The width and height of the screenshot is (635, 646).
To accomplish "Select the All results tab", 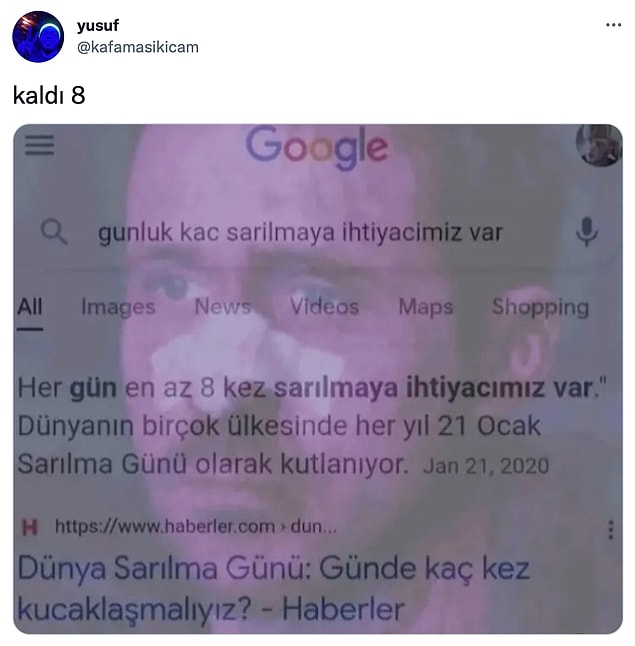I will click(30, 307).
